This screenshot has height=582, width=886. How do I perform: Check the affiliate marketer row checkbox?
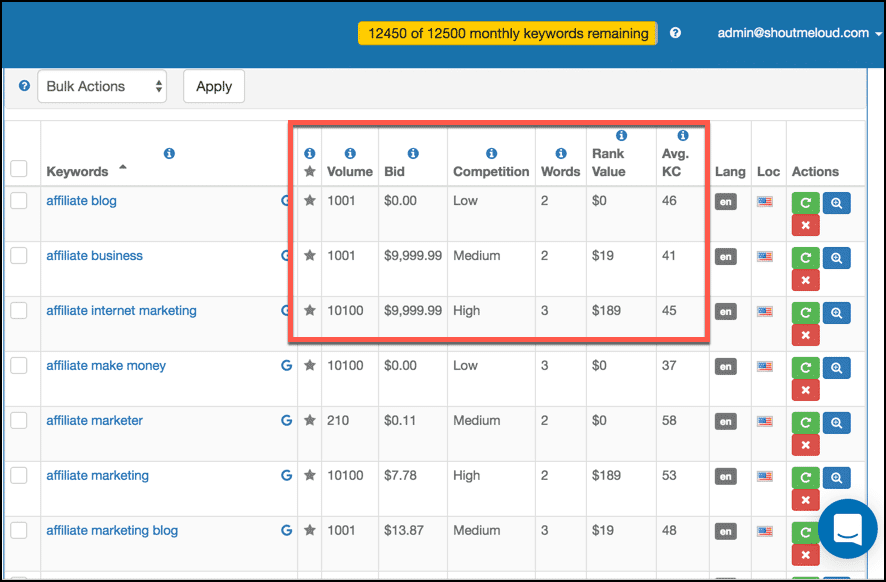pos(19,420)
